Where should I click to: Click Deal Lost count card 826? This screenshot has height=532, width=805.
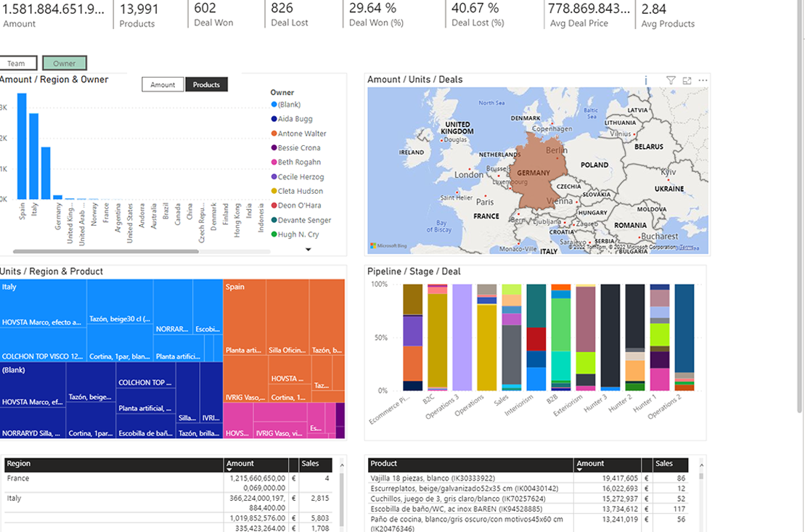pyautogui.click(x=290, y=15)
